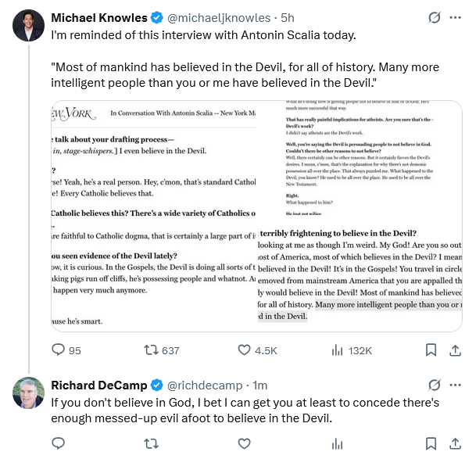Image resolution: width=476 pixels, height=459 pixels.
Task: Open Grok icon on Richard DeCamp's reply
Action: coord(434,385)
